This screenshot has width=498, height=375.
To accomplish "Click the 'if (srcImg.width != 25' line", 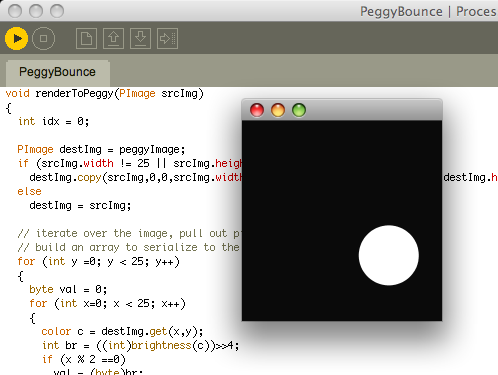I will [x=130, y=164].
